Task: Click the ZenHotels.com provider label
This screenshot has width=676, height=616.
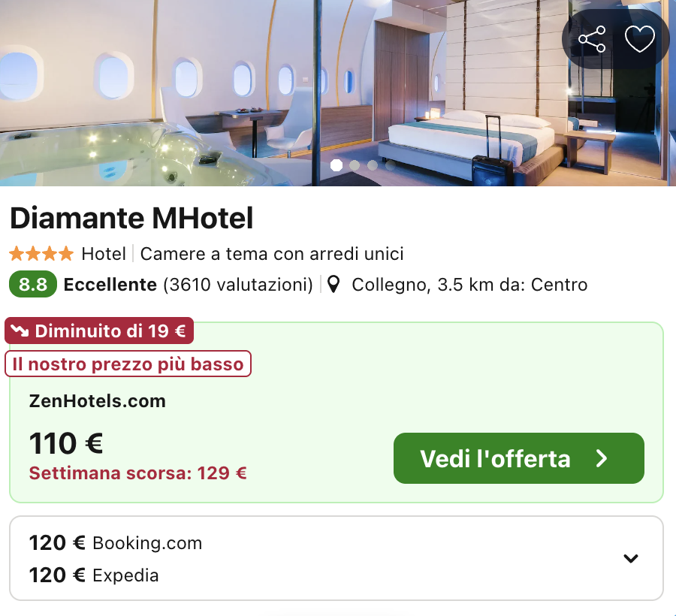Action: [97, 401]
